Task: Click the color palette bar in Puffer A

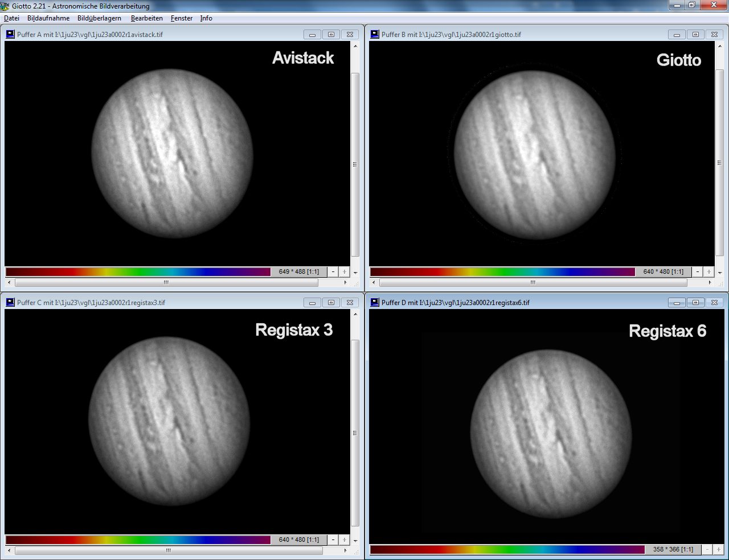Action: (x=138, y=272)
